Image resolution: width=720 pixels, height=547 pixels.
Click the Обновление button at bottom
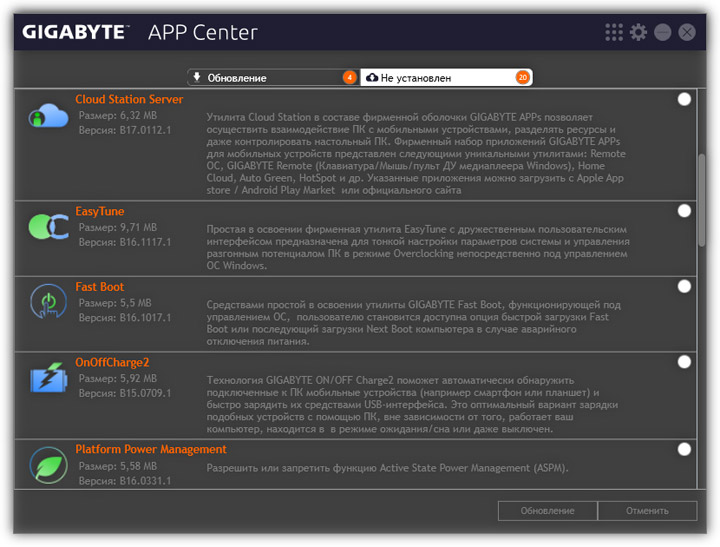click(x=547, y=511)
